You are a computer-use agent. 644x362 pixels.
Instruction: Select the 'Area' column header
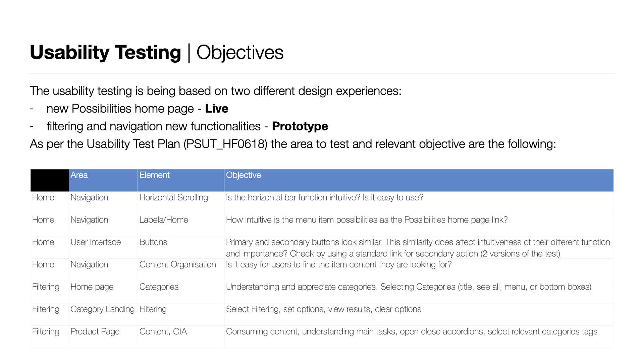[79, 175]
